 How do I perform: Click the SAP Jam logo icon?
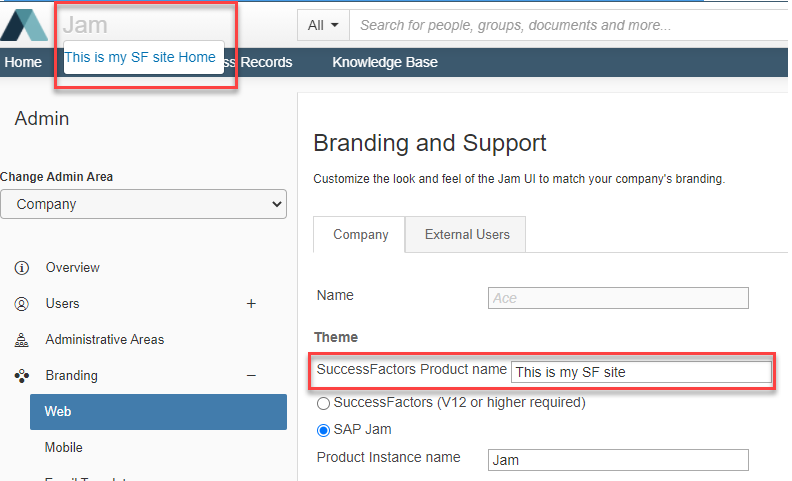point(24,25)
